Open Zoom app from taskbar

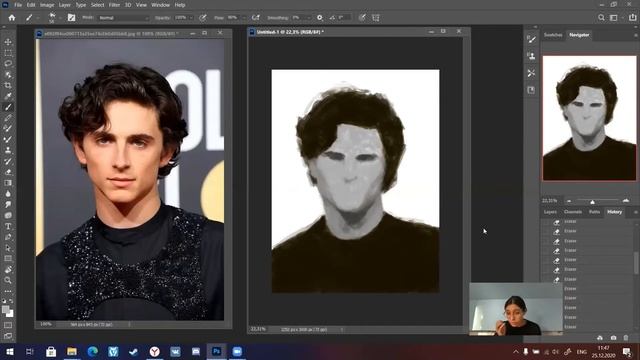coord(237,351)
